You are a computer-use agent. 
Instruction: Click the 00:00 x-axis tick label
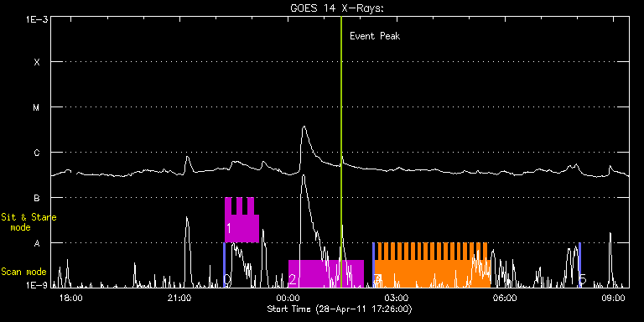[288, 298]
